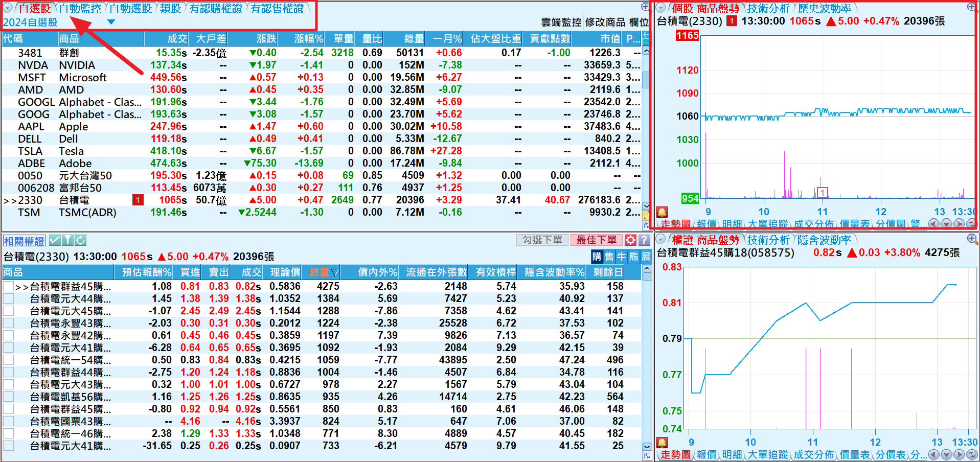The height and width of the screenshot is (462, 980).
Task: Click the magnifier zoom icon on warrant chart
Action: (971, 239)
